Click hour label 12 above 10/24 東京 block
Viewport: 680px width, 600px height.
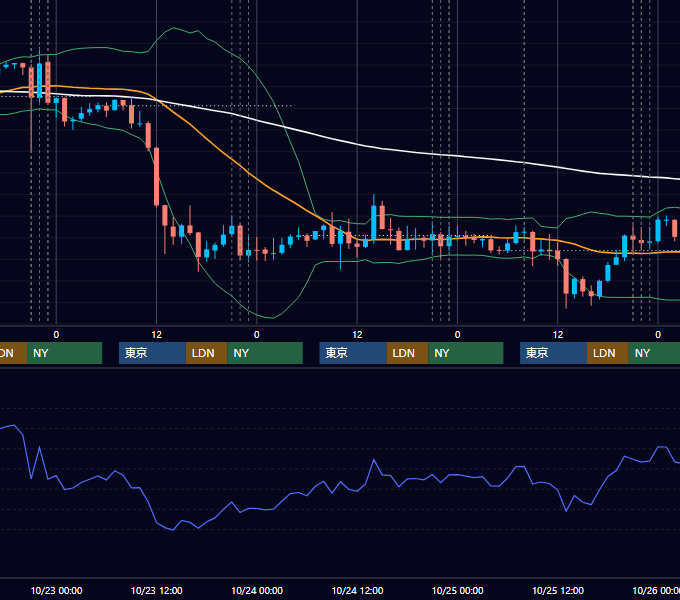357,335
